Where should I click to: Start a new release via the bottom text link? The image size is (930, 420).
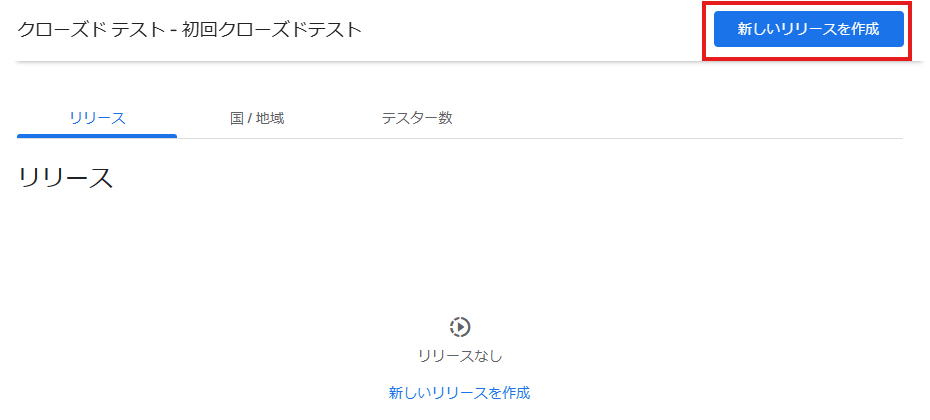click(x=460, y=393)
